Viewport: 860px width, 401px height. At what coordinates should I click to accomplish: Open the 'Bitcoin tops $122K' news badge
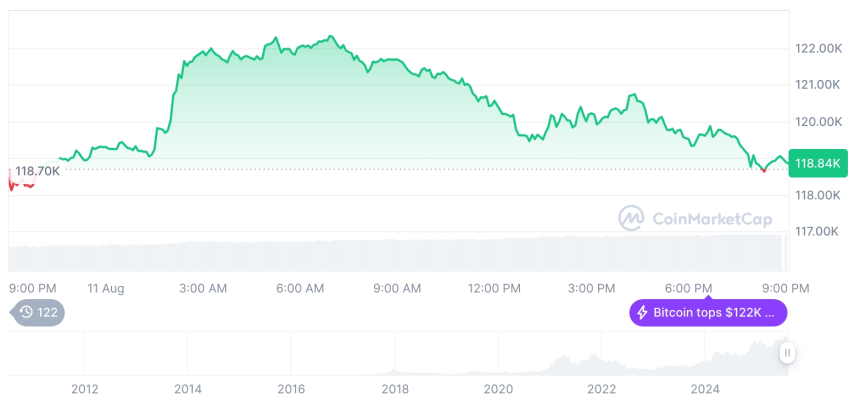click(708, 313)
